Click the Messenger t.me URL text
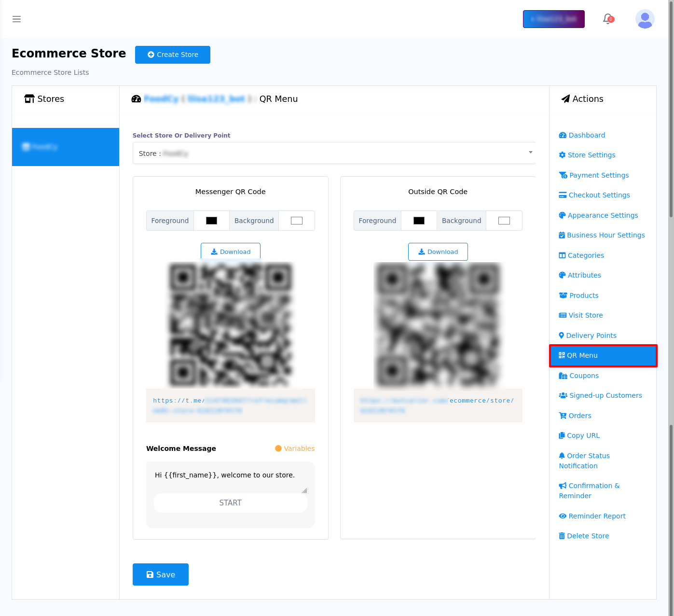The height and width of the screenshot is (616, 674). coord(231,406)
